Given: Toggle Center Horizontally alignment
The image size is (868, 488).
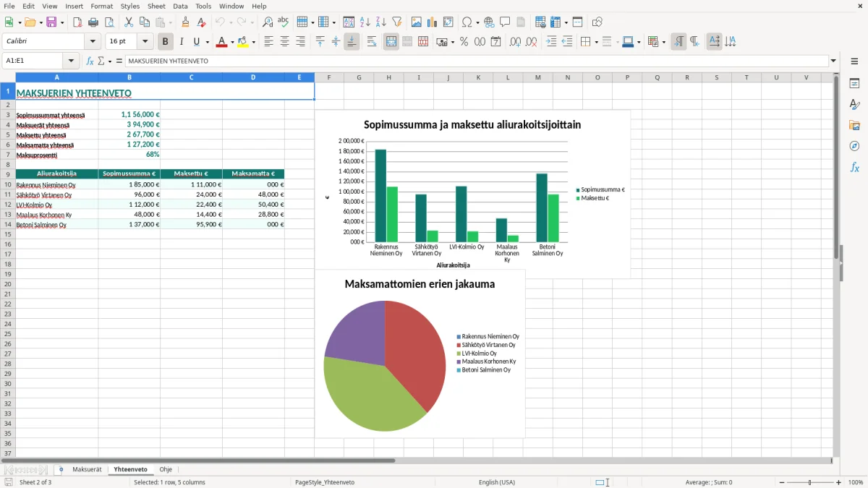Looking at the screenshot, I should coord(285,42).
